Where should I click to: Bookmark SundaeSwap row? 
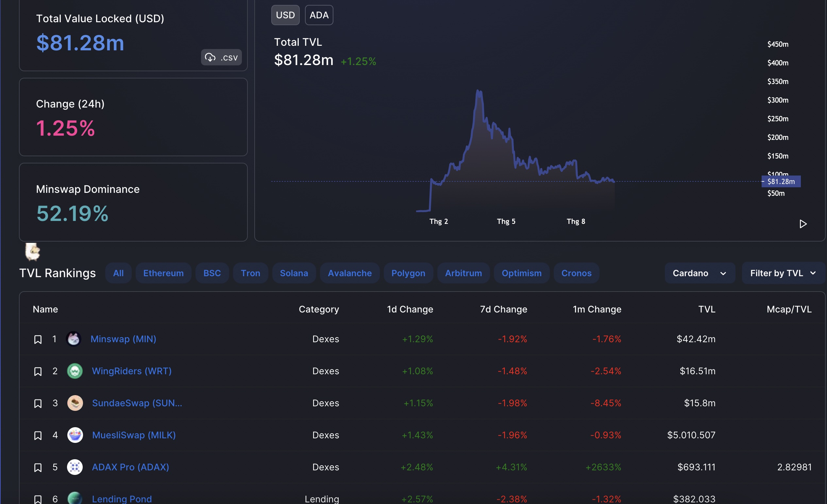click(38, 403)
